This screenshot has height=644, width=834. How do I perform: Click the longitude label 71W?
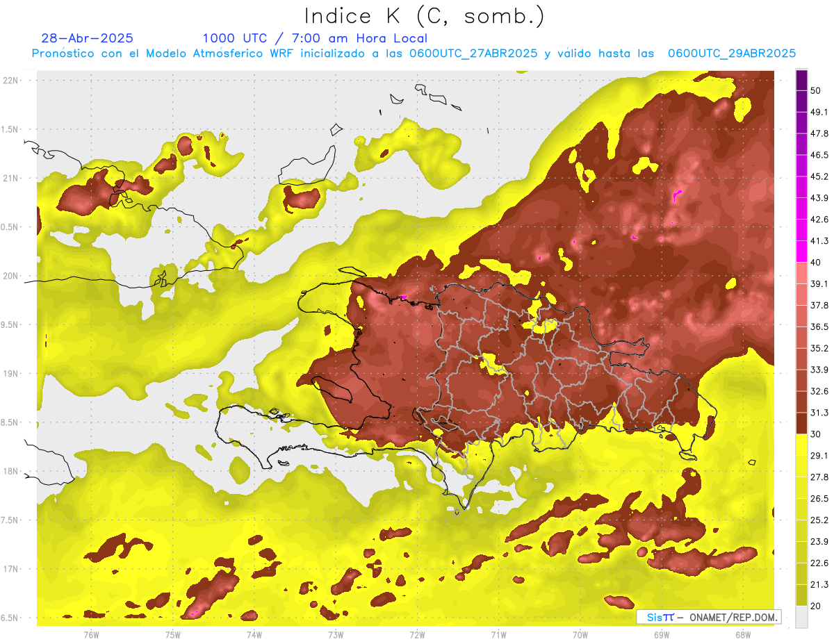[x=498, y=634]
